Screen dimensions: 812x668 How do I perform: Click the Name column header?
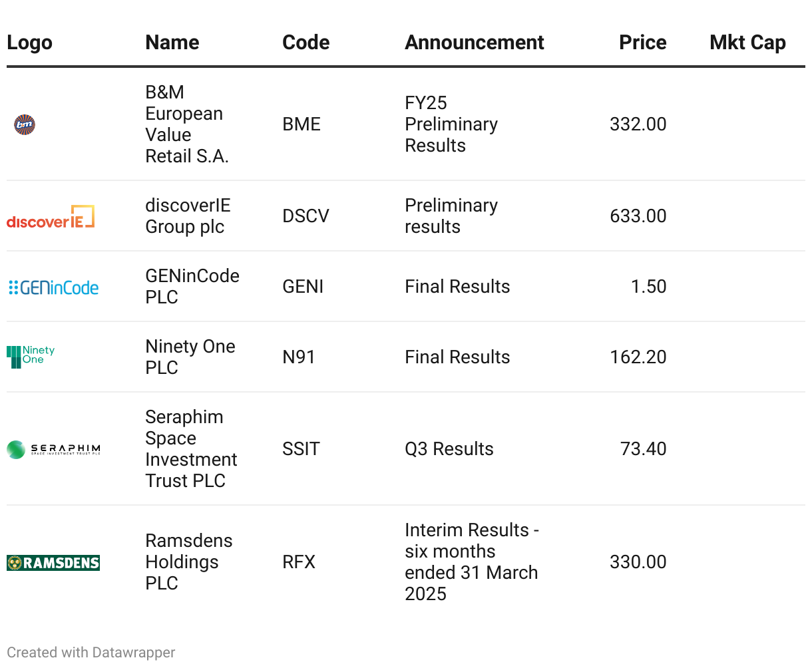click(172, 43)
